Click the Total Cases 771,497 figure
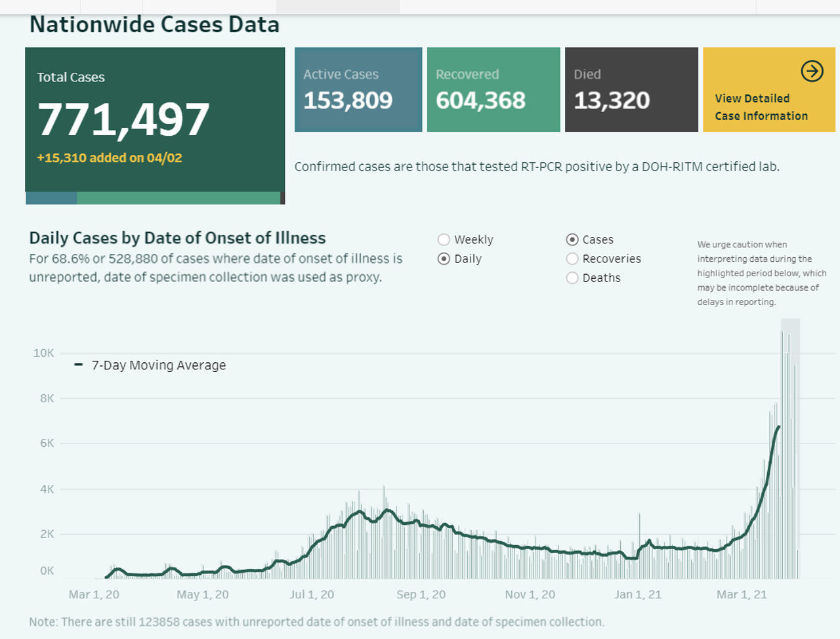 click(x=124, y=120)
